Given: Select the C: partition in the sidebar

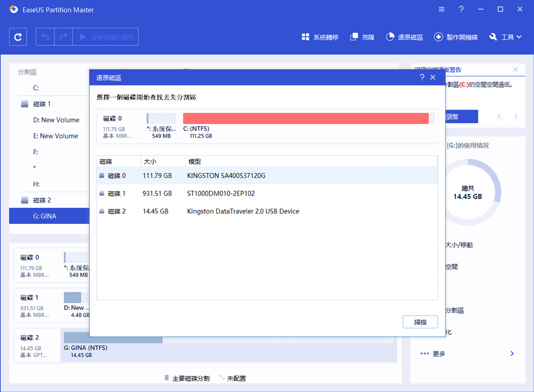Looking at the screenshot, I should point(49,88).
